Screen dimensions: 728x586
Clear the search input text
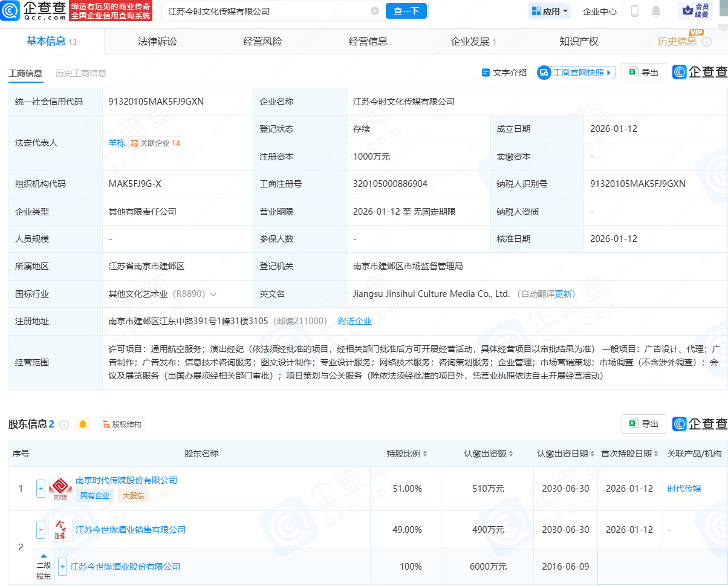coord(375,10)
